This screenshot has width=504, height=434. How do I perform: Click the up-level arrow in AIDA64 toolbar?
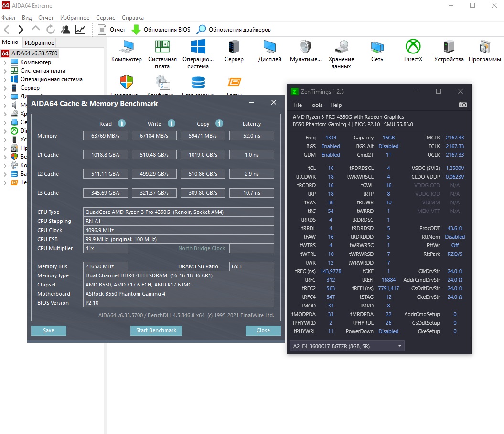click(36, 29)
